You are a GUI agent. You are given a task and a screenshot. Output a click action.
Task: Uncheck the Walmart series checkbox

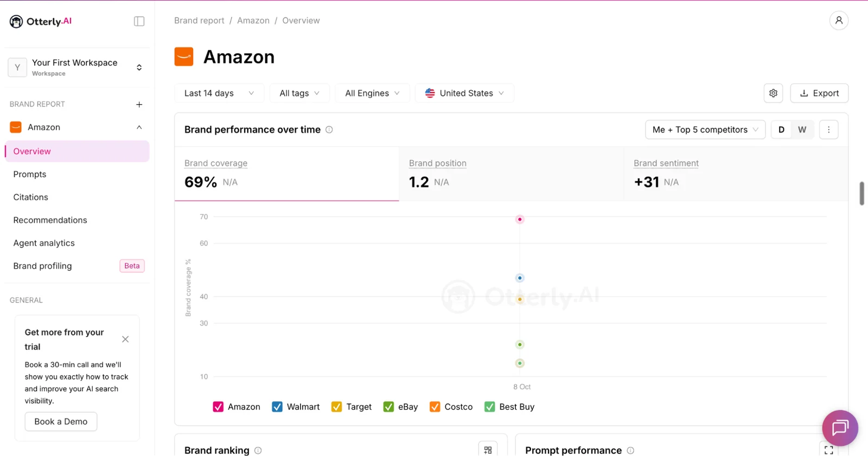pos(277,407)
